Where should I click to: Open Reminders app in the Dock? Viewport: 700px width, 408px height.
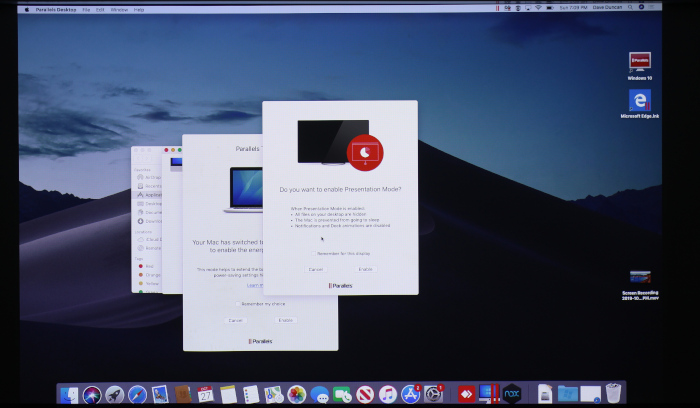[x=251, y=395]
